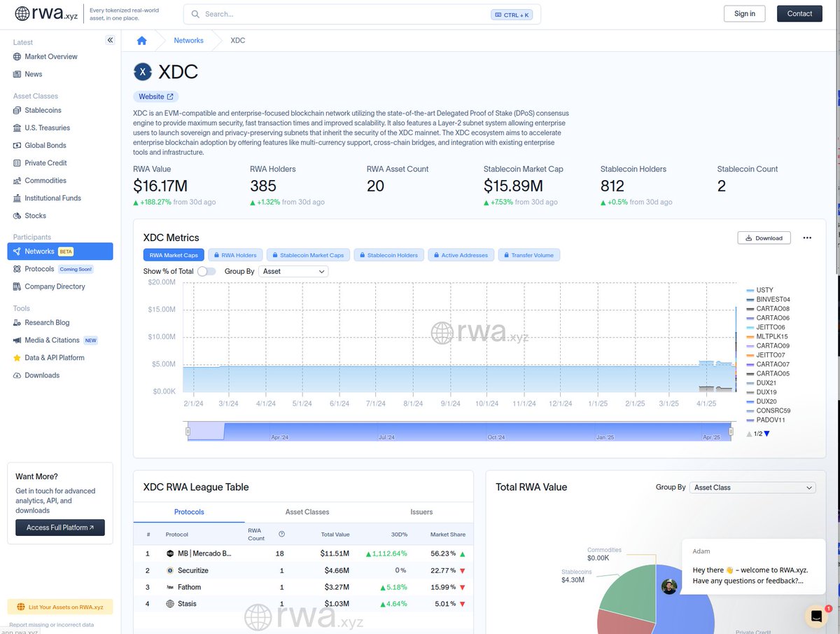Toggle CARTAO08 series in legend

(x=768, y=309)
